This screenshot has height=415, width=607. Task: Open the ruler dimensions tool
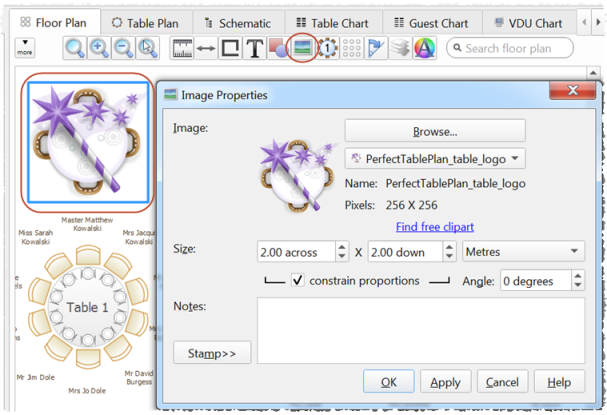(182, 48)
